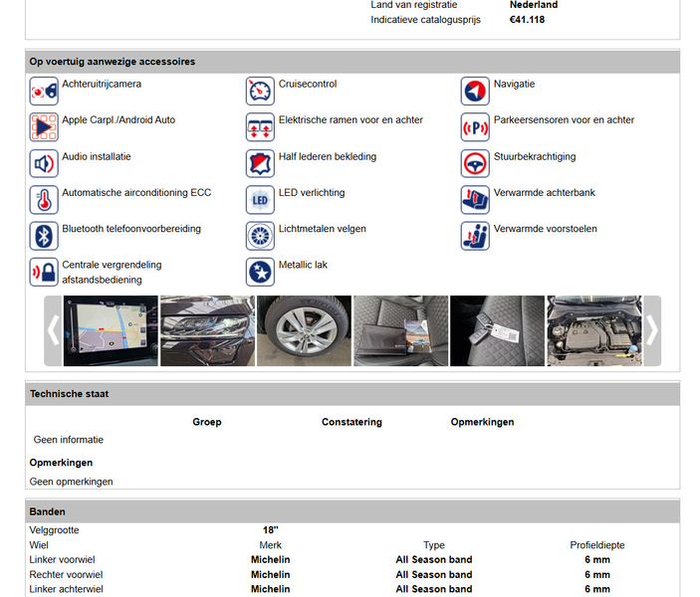Image resolution: width=700 pixels, height=597 pixels.
Task: Click the Lichtmetalen velgen wheel icon
Action: [260, 236]
